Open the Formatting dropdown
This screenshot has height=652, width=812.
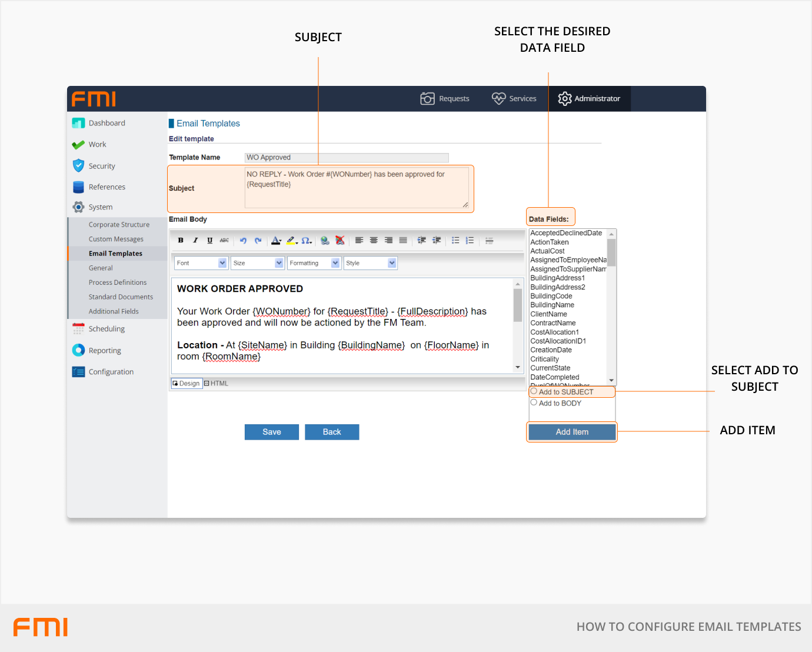314,263
